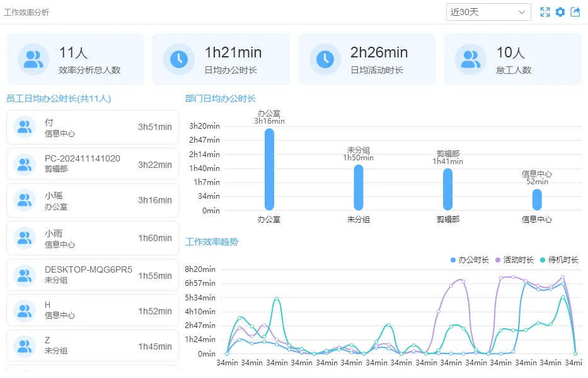The width and height of the screenshot is (588, 378).
Task: Select the 1h41min label above 剪辑部 bar
Action: [x=447, y=162]
